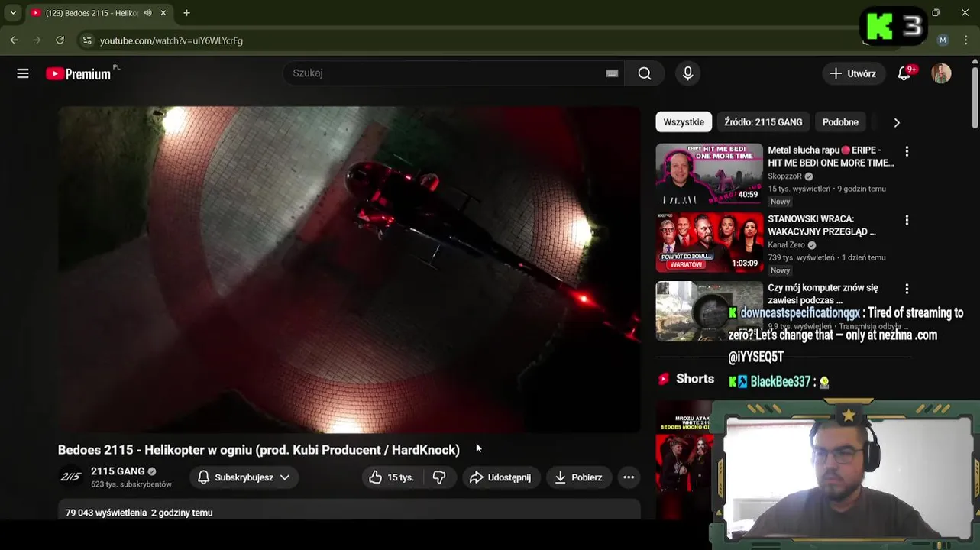Click page vertical scrollbar

(x=975, y=99)
